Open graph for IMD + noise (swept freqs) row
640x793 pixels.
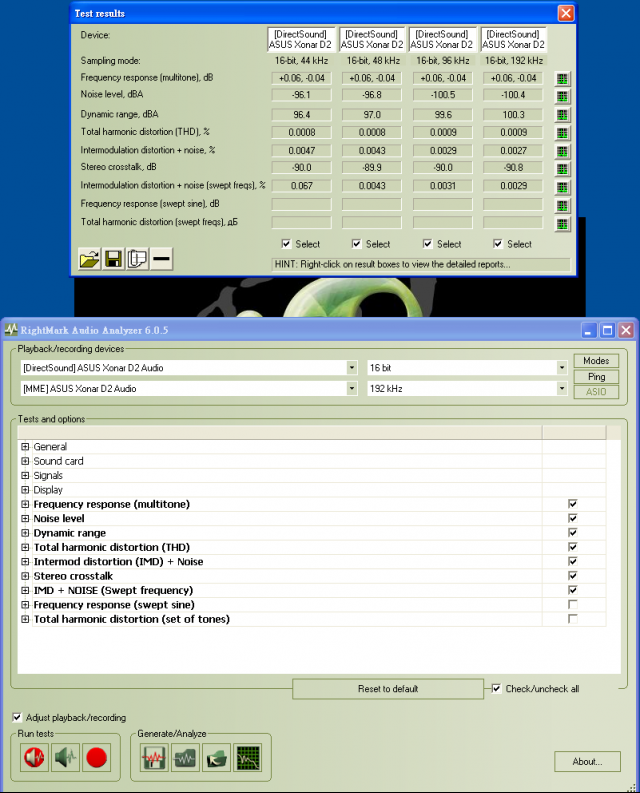(x=562, y=187)
